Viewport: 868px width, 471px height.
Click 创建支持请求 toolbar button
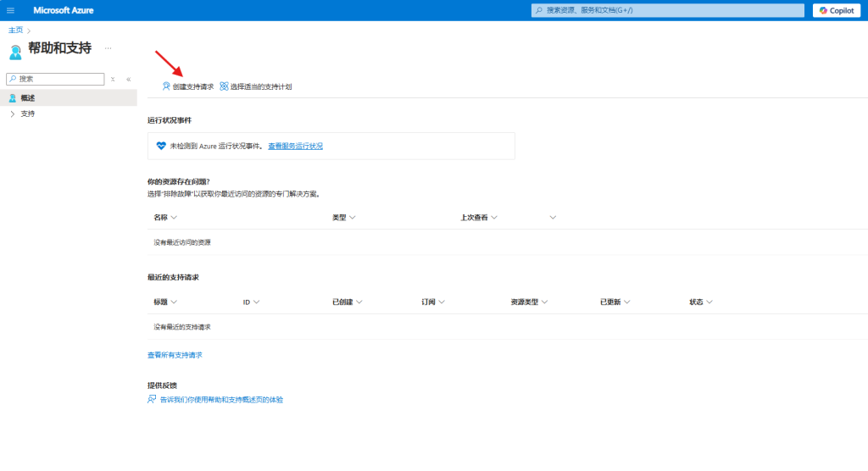[187, 86]
